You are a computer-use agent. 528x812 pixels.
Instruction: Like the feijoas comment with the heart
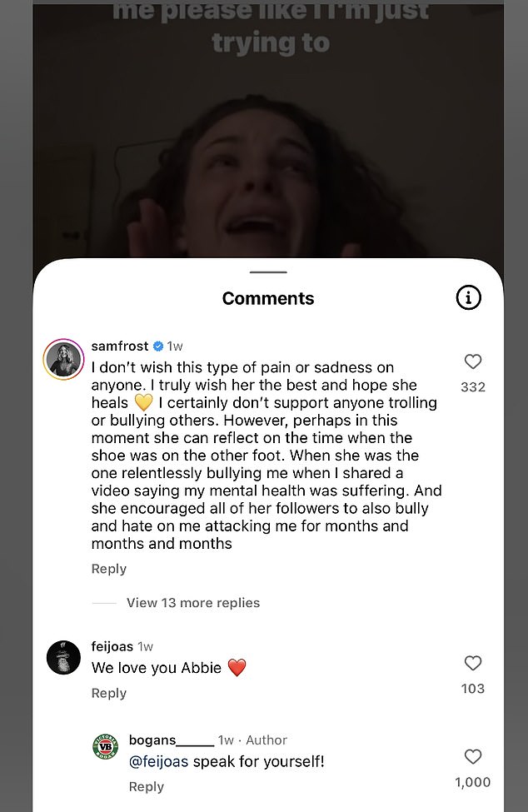click(x=473, y=663)
